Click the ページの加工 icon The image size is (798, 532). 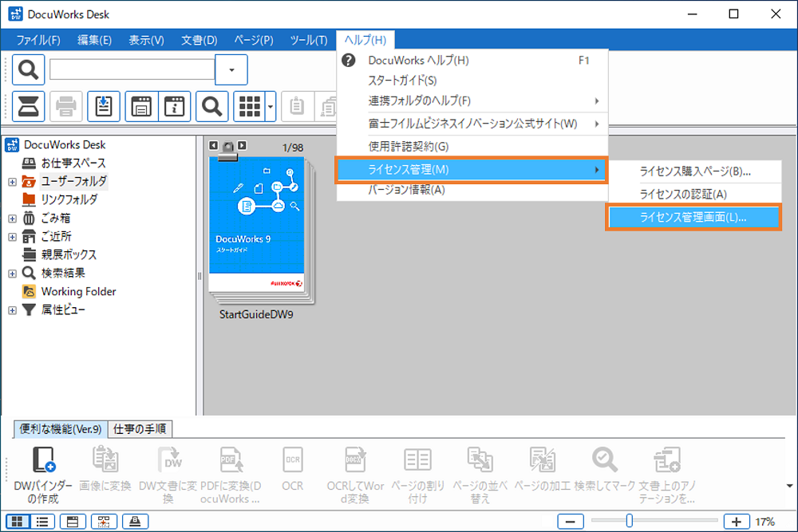click(x=542, y=459)
